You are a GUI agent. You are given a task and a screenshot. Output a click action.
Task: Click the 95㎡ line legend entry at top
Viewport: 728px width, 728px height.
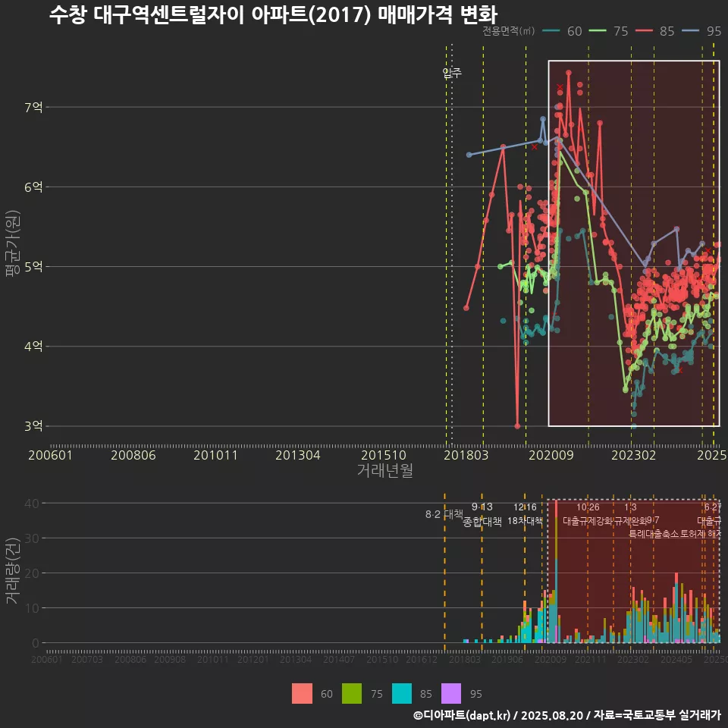pyautogui.click(x=701, y=31)
